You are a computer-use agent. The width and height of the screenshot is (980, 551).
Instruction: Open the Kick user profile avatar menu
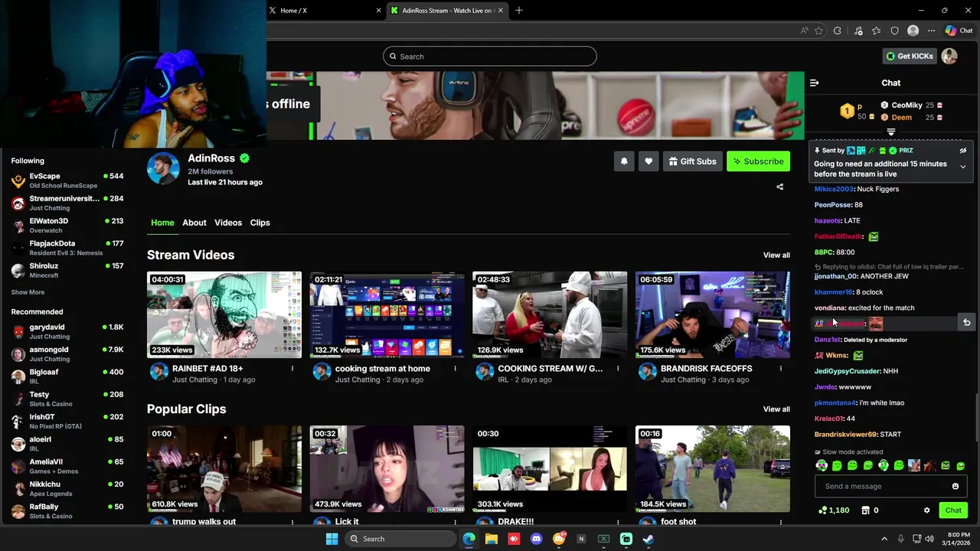click(x=949, y=57)
